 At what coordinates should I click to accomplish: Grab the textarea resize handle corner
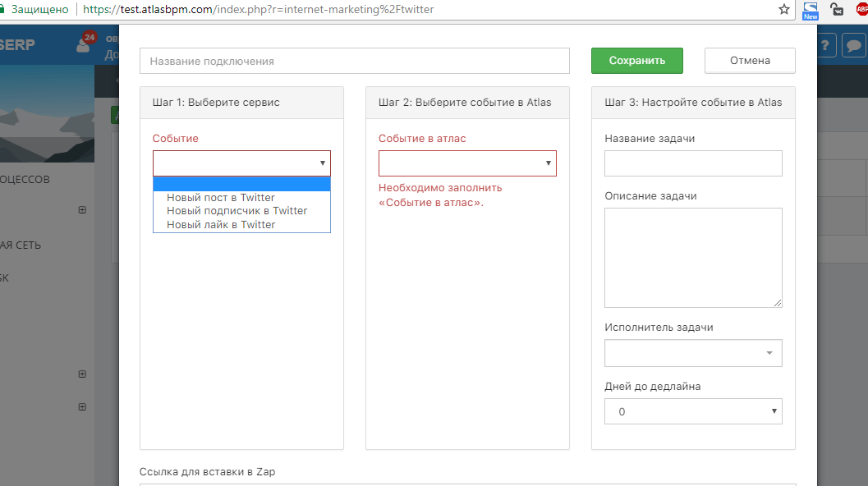(778, 303)
